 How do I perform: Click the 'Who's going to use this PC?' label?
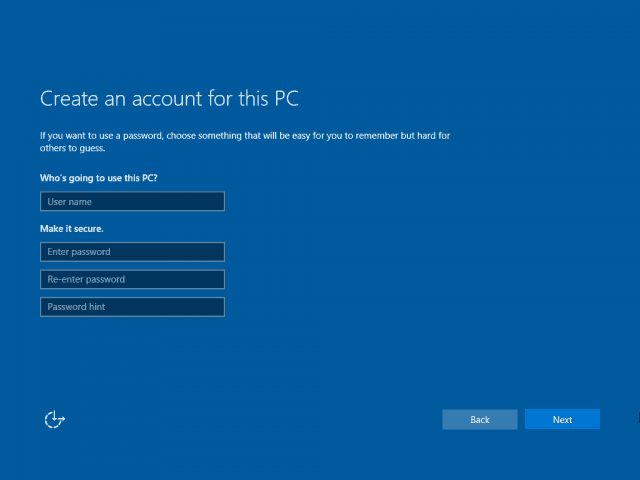[98, 178]
